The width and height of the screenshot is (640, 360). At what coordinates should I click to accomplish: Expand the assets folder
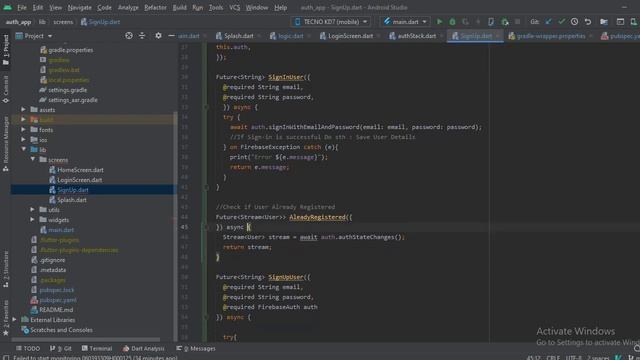pos(23,109)
